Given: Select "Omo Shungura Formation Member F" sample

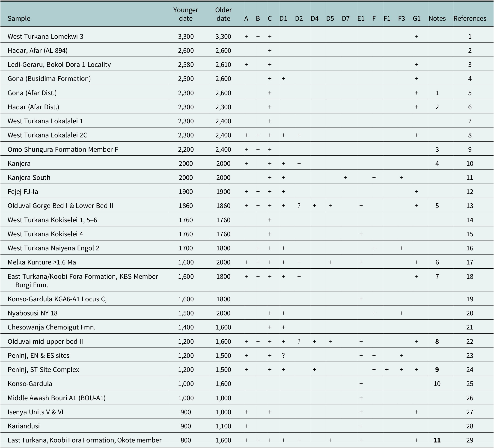Looking at the screenshot, I should pyautogui.click(x=63, y=149).
